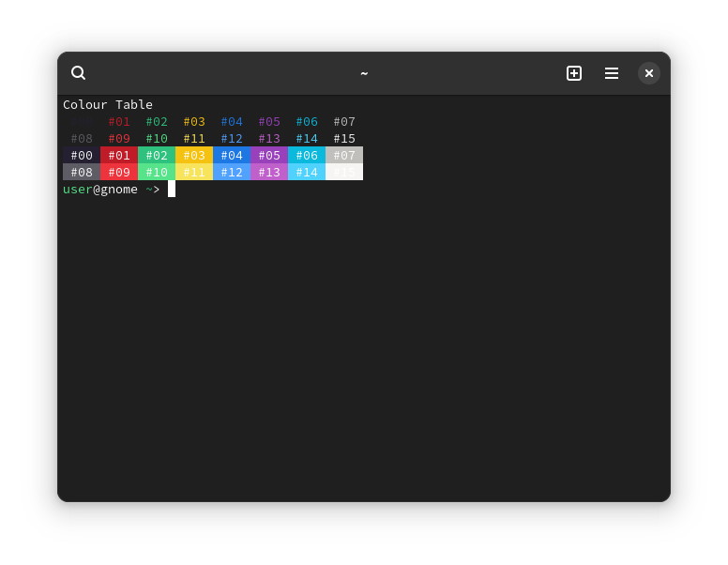Select the light gray #07 background swatch

point(344,155)
